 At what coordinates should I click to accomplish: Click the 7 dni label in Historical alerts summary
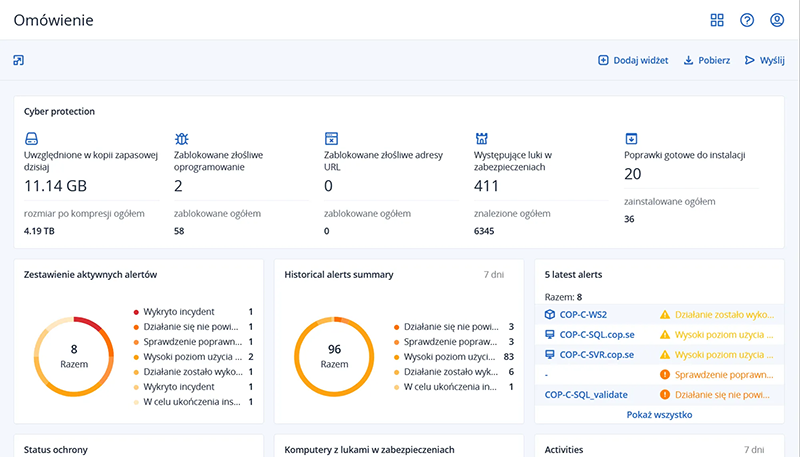(494, 274)
